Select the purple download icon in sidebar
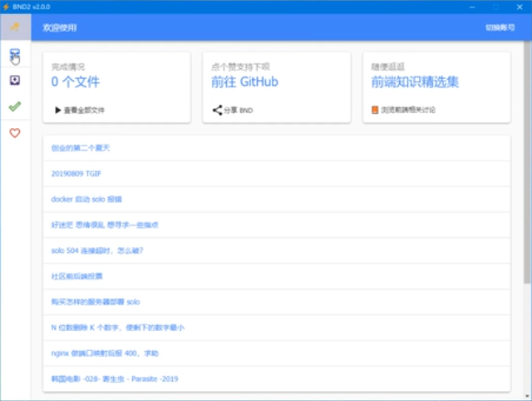Screen dimensions: 532x401 coord(15,80)
